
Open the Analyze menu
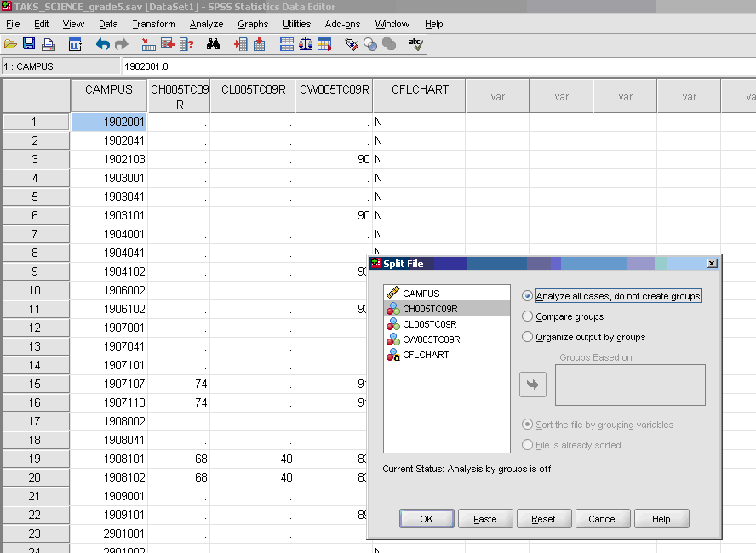pyautogui.click(x=206, y=24)
